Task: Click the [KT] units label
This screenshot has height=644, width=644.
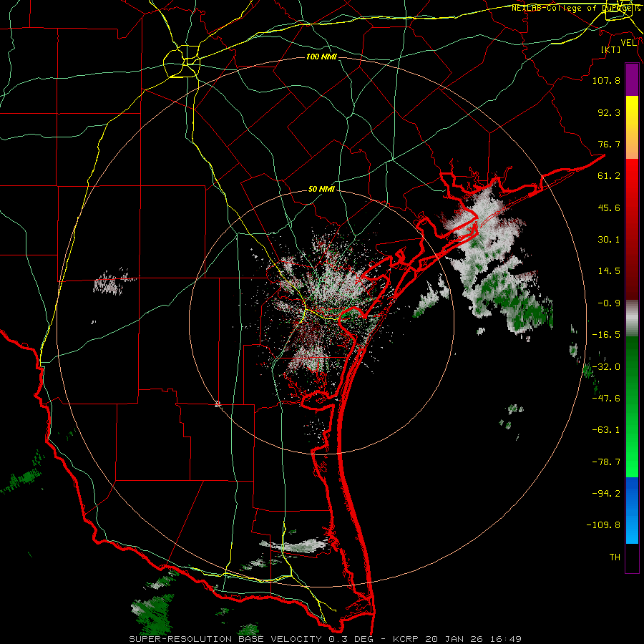Action: point(611,49)
